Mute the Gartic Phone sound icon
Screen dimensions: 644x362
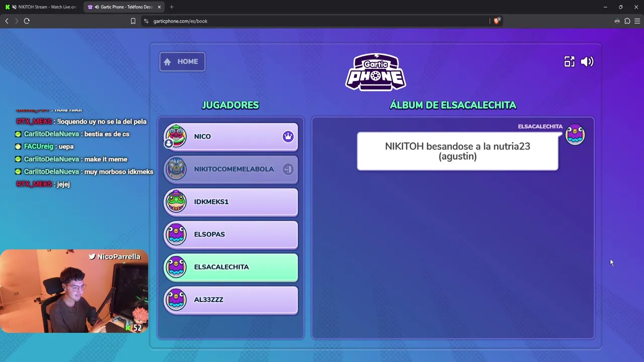tap(587, 61)
